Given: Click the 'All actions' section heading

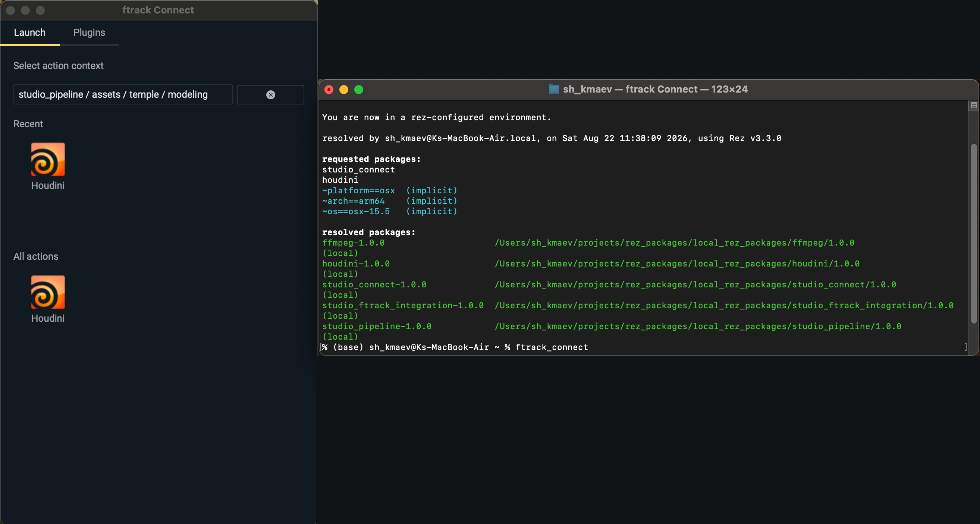Looking at the screenshot, I should click(36, 256).
